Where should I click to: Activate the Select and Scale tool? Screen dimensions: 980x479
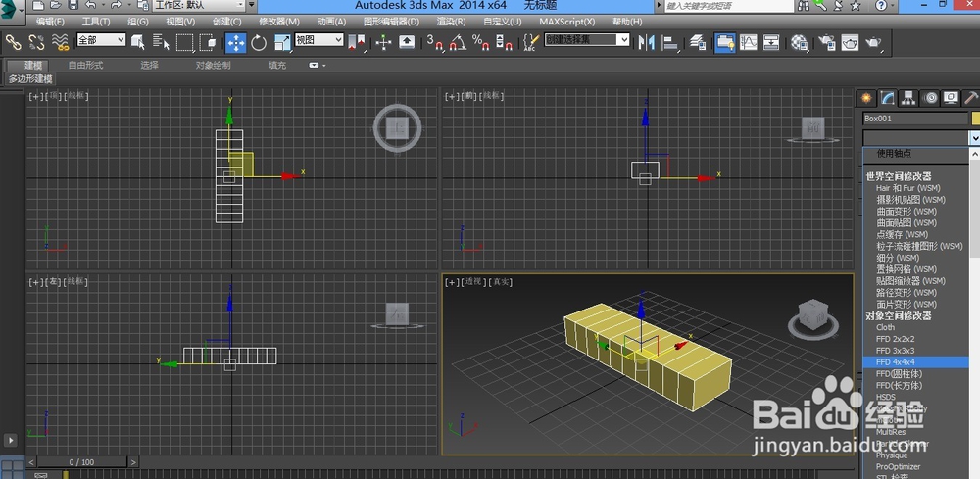coord(282,42)
